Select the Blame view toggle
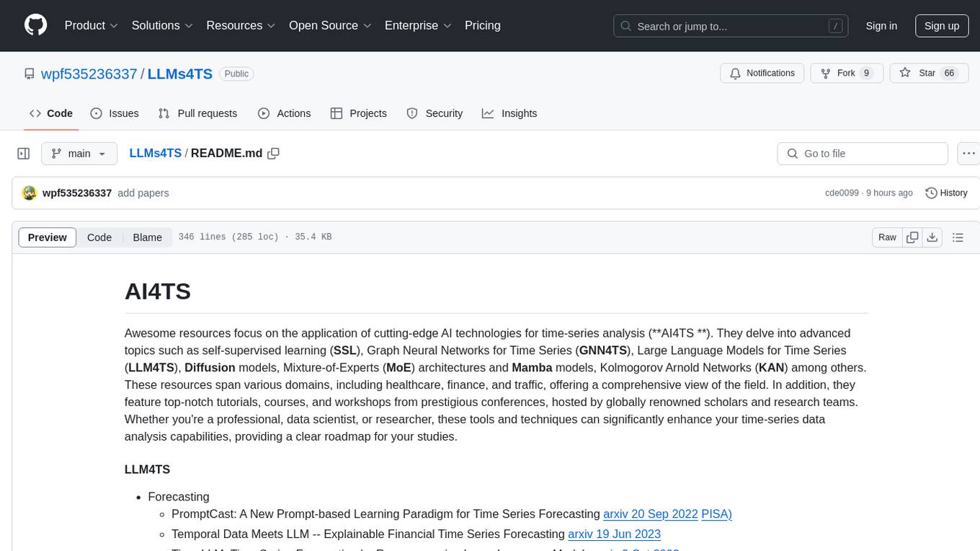The height and width of the screenshot is (551, 980). point(147,237)
